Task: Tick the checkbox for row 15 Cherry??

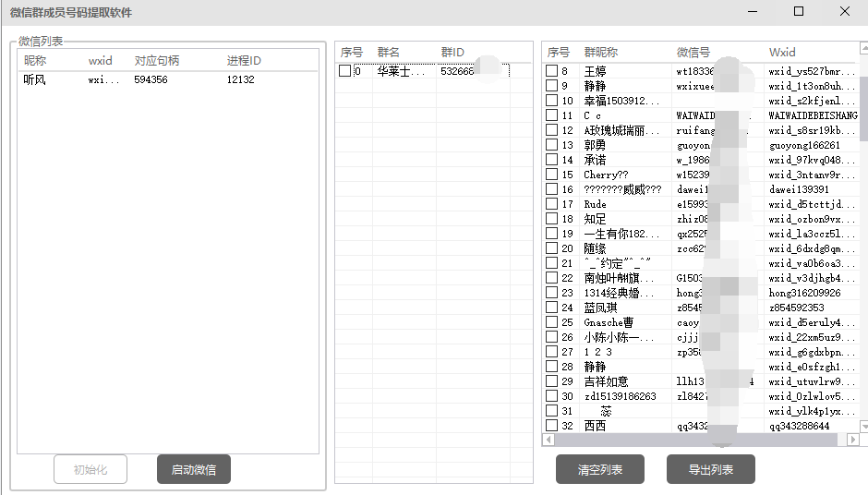Action: point(551,175)
